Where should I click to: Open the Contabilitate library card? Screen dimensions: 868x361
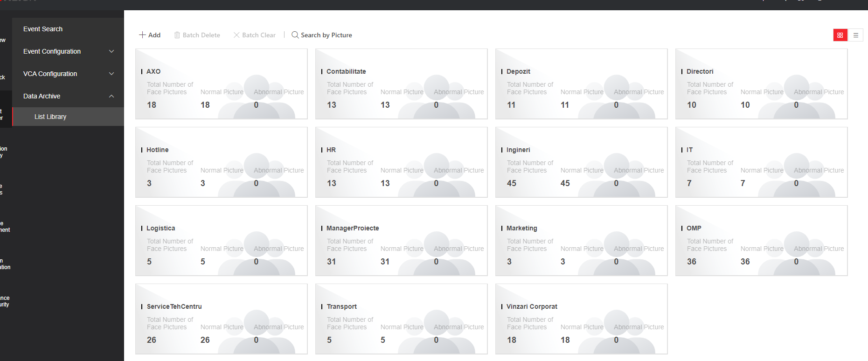pyautogui.click(x=401, y=84)
